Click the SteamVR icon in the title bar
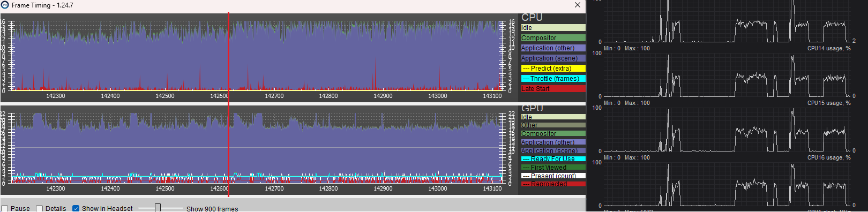This screenshot has height=212, width=868. (5, 5)
